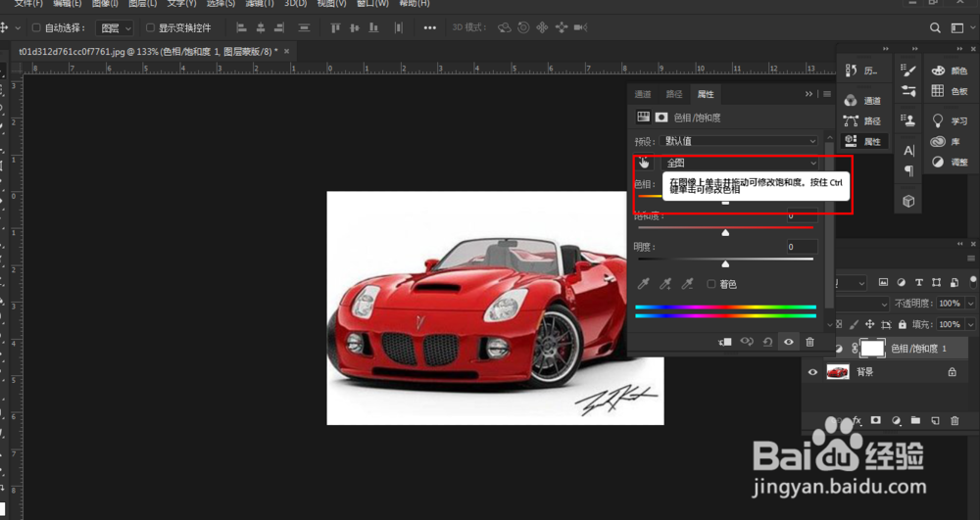980x520 pixels.
Task: Open the 3D cube panel icon
Action: coord(908,201)
